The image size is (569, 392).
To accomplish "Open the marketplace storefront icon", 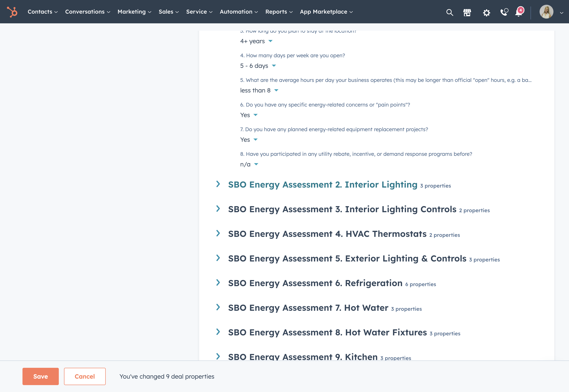I will [467, 12].
